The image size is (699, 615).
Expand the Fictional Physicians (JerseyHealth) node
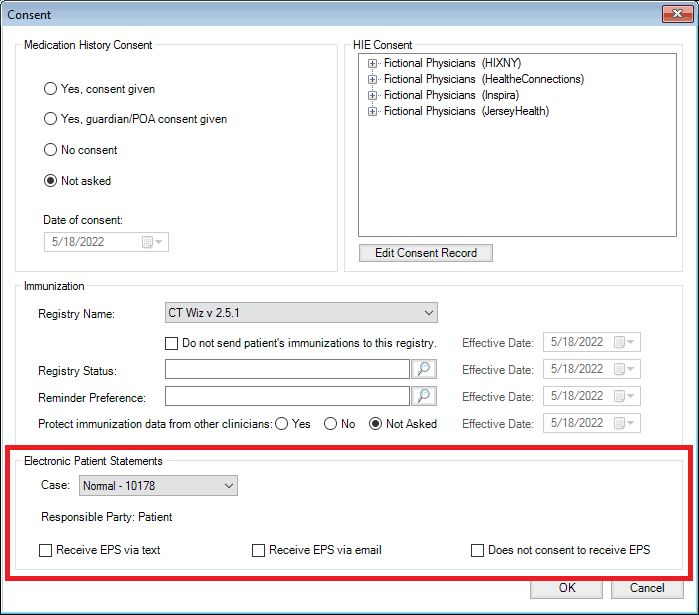pyautogui.click(x=373, y=111)
